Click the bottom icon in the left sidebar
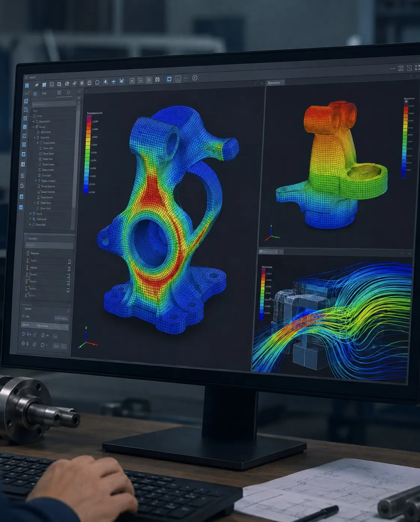The image size is (420, 522). [21, 207]
